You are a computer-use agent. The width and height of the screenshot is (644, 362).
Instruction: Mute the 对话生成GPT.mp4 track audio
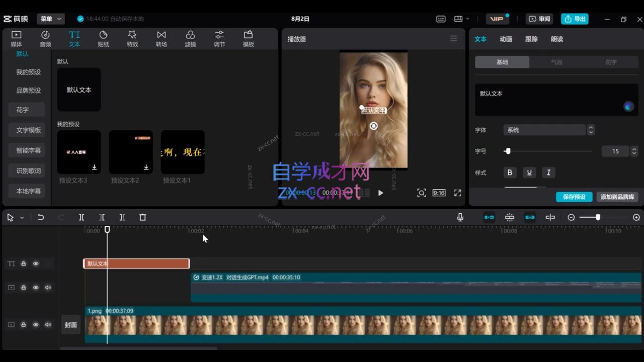pos(48,288)
